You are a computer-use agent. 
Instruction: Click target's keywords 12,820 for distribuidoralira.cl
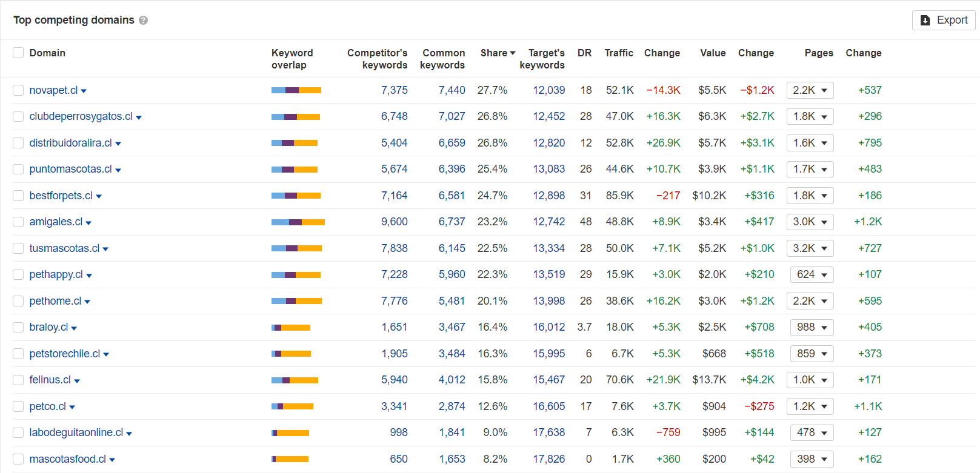tap(549, 143)
